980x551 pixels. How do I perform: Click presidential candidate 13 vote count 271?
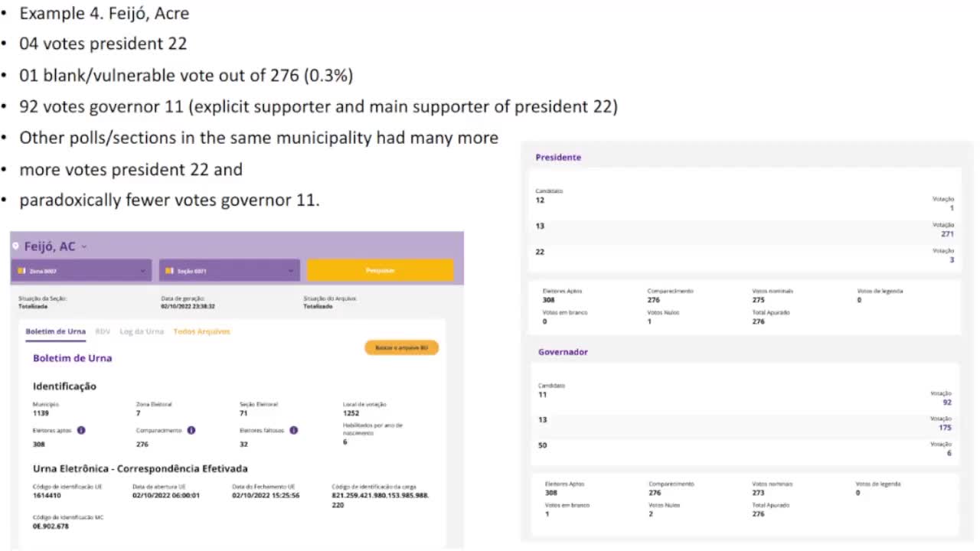[947, 234]
